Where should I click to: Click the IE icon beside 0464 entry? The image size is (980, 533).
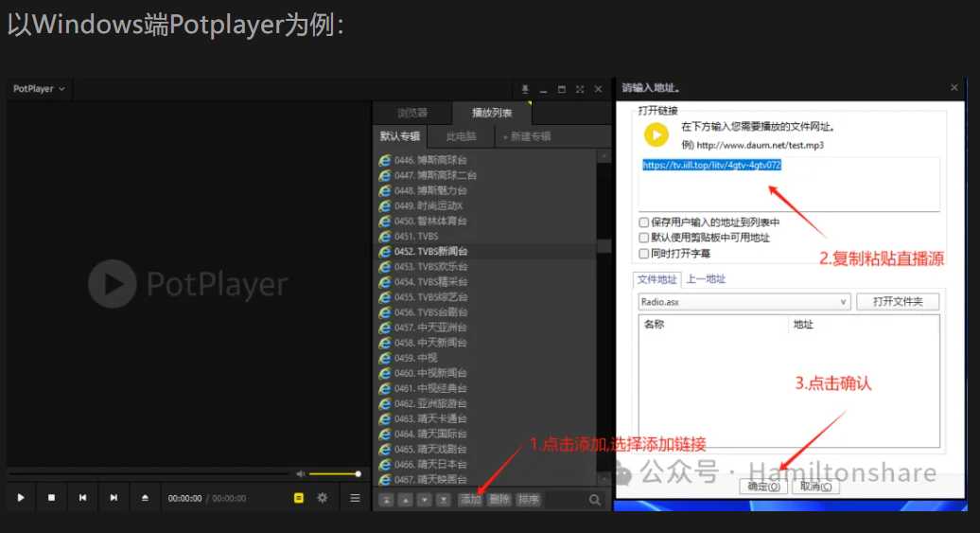pos(385,435)
